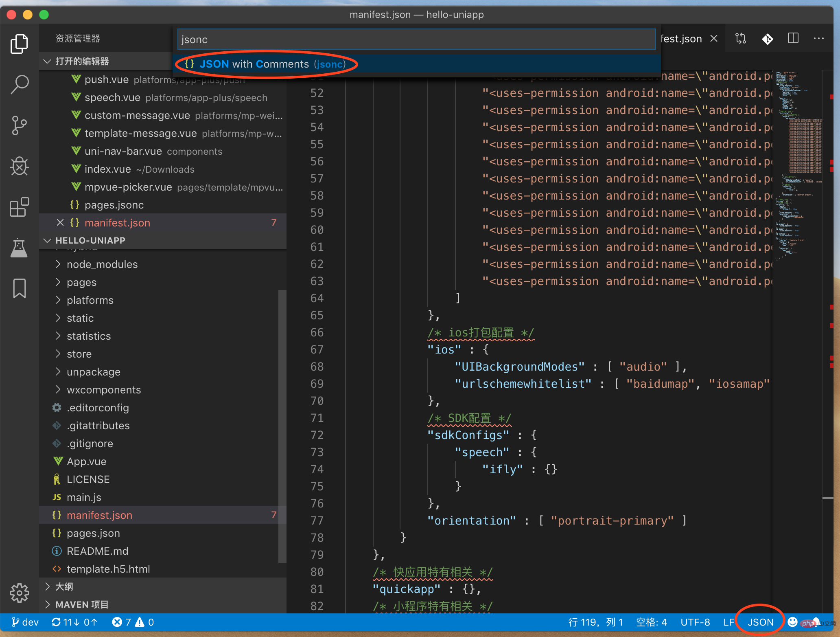Click the compare changes icon in editor toolbar
840x637 pixels.
(741, 39)
